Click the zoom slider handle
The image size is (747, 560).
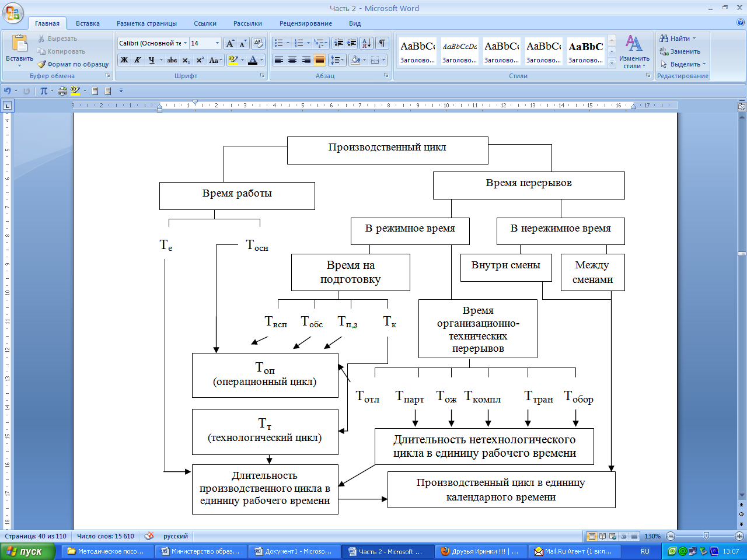point(706,536)
